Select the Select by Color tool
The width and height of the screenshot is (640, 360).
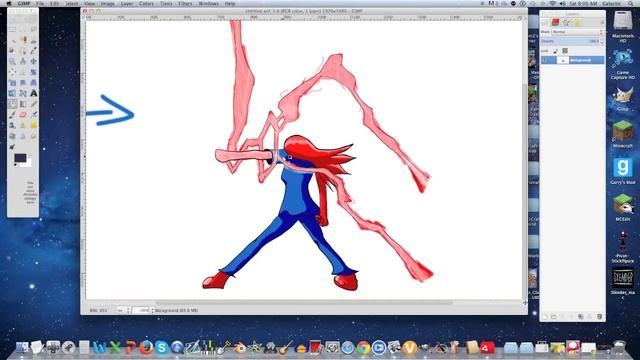tap(23, 40)
